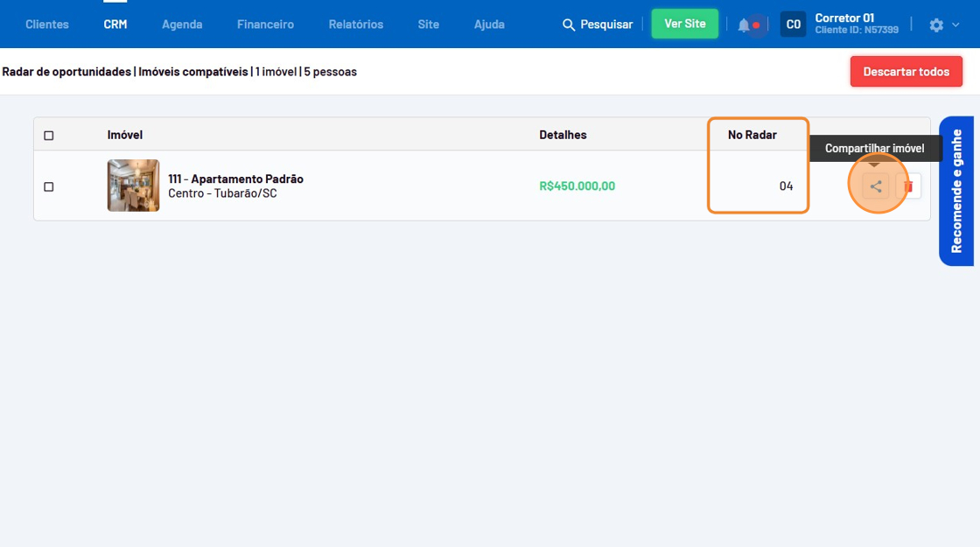980x547 pixels.
Task: Open the Recomende e ganhe side tab
Action: [956, 191]
